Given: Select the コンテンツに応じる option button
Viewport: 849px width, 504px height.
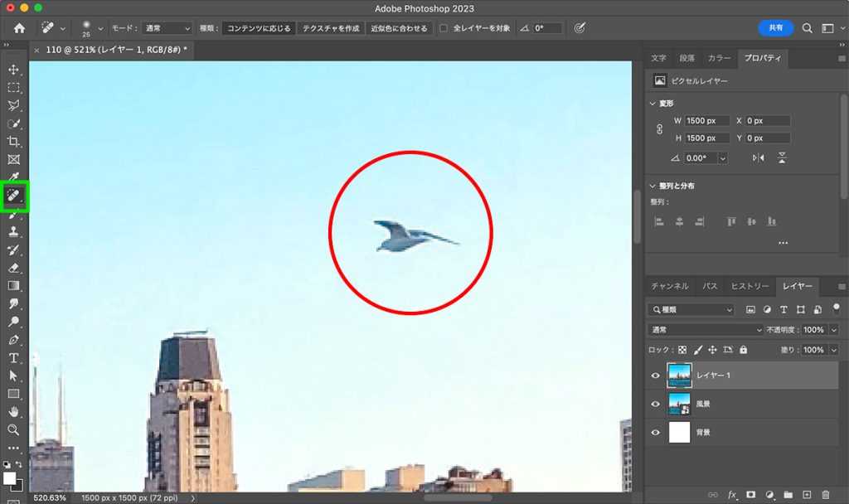Looking at the screenshot, I should [260, 27].
